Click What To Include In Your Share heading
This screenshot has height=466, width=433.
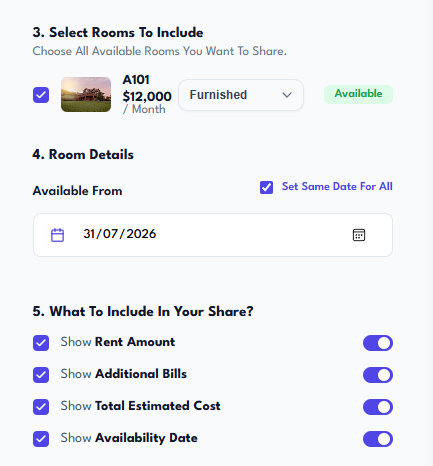[x=143, y=311]
